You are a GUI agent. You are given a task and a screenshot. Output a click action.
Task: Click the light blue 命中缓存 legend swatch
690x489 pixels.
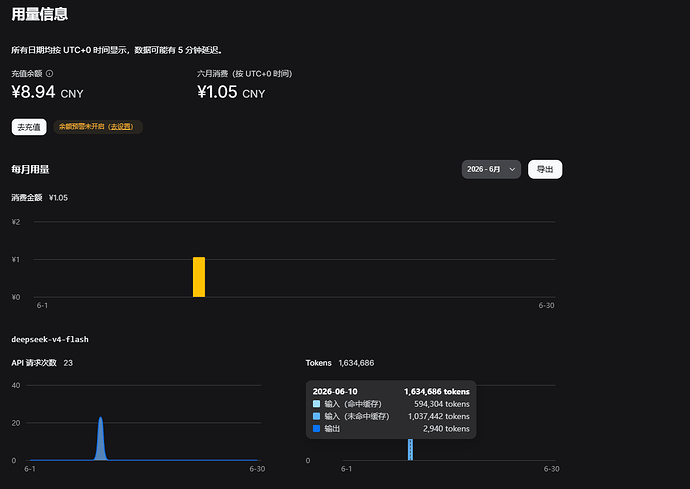point(316,404)
